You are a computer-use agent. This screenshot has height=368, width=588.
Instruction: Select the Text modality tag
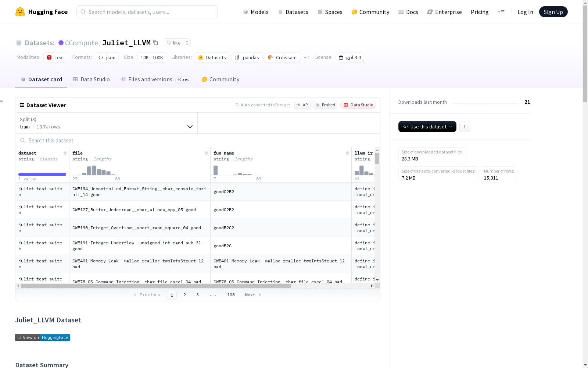[x=55, y=57]
